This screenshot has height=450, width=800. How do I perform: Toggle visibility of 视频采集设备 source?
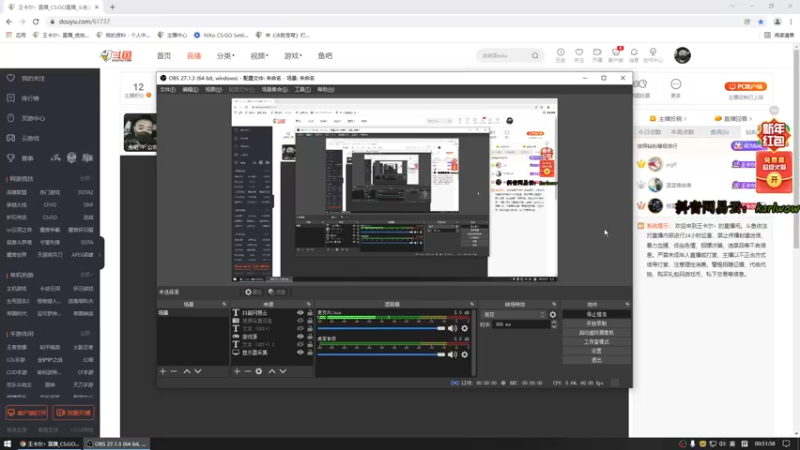click(300, 321)
